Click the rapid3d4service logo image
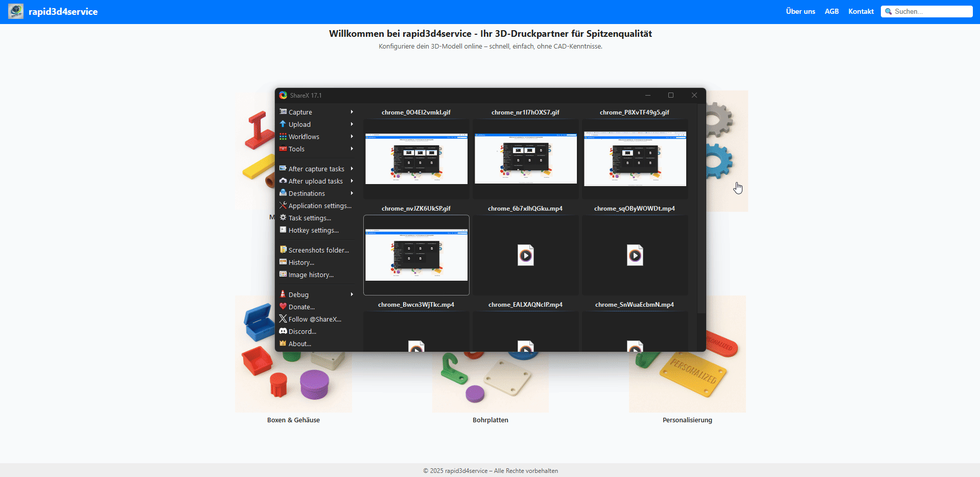 tap(16, 11)
